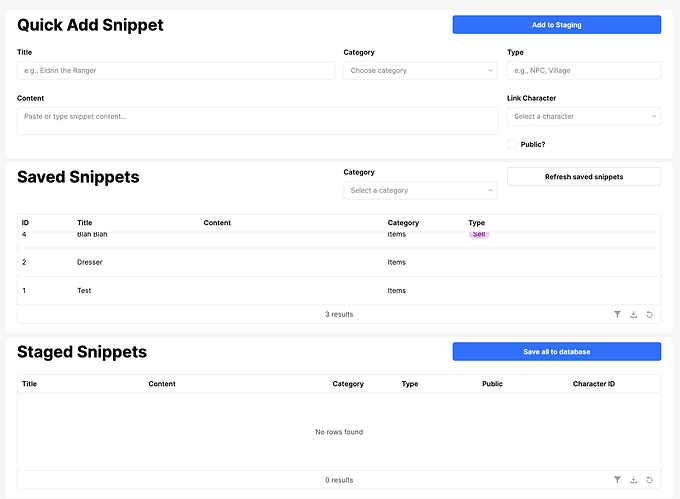Expand the Link Character dropdown
This screenshot has width=680, height=499.
click(584, 117)
